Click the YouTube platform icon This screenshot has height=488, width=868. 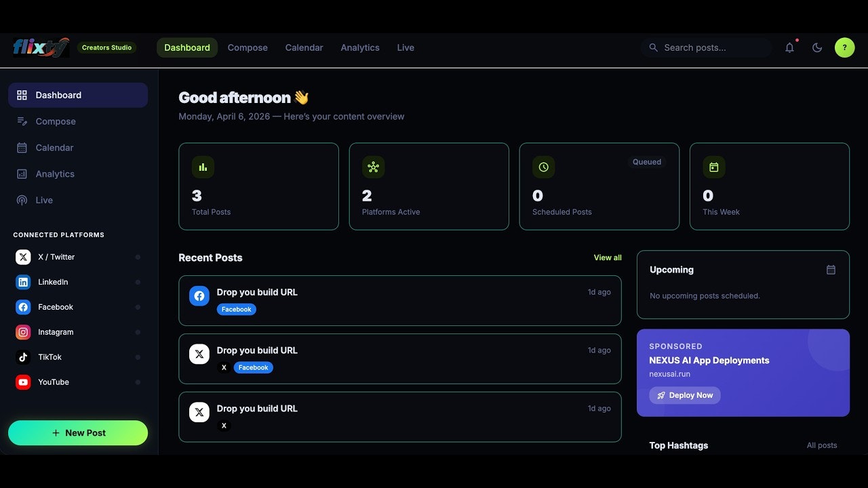click(x=23, y=382)
